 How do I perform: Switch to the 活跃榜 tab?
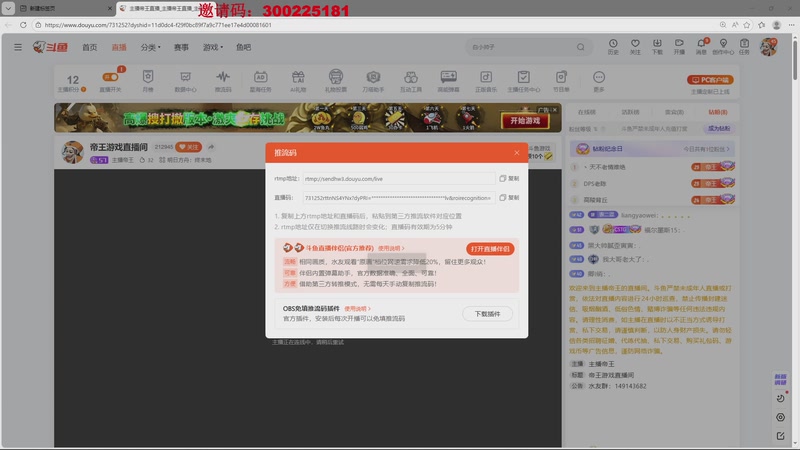[630, 112]
